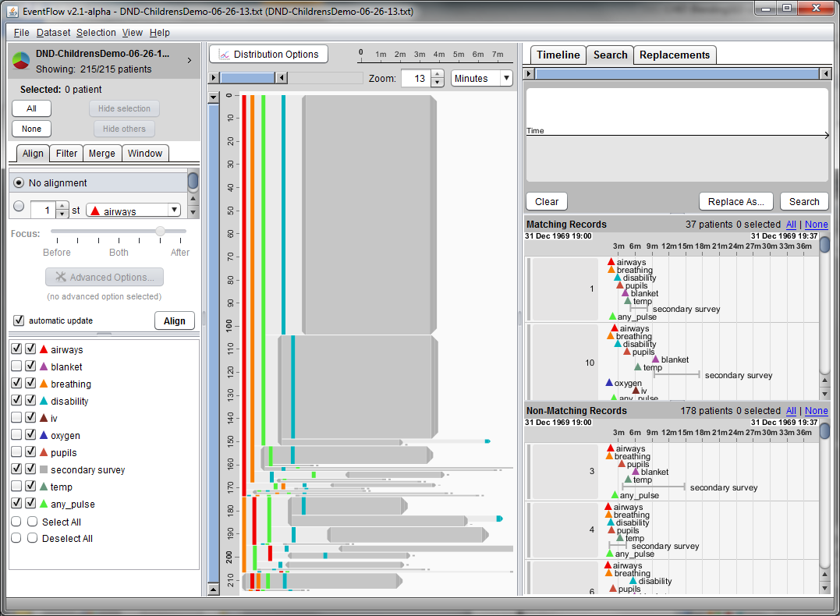This screenshot has width=840, height=616.
Task: Switch to the Replacements tab
Action: click(x=674, y=55)
